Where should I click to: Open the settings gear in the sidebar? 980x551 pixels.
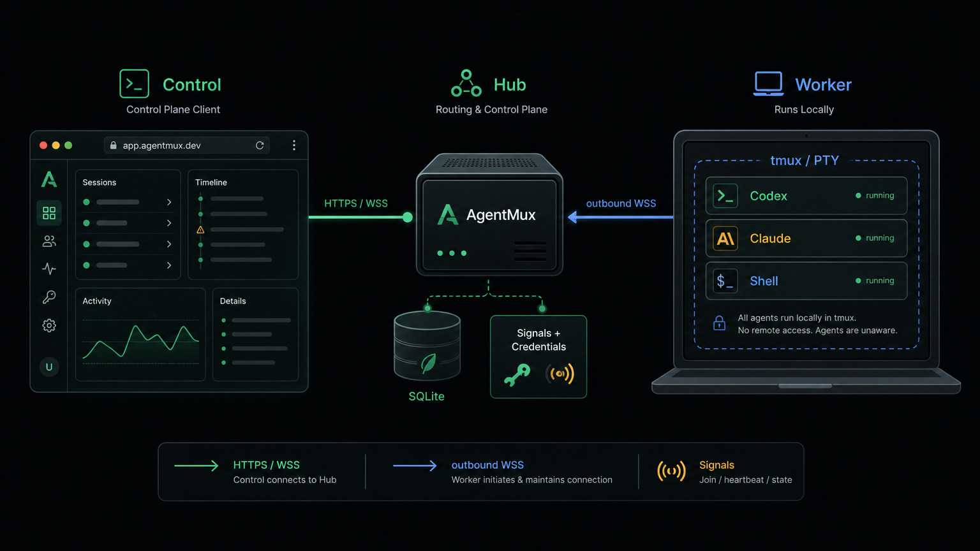coord(49,325)
